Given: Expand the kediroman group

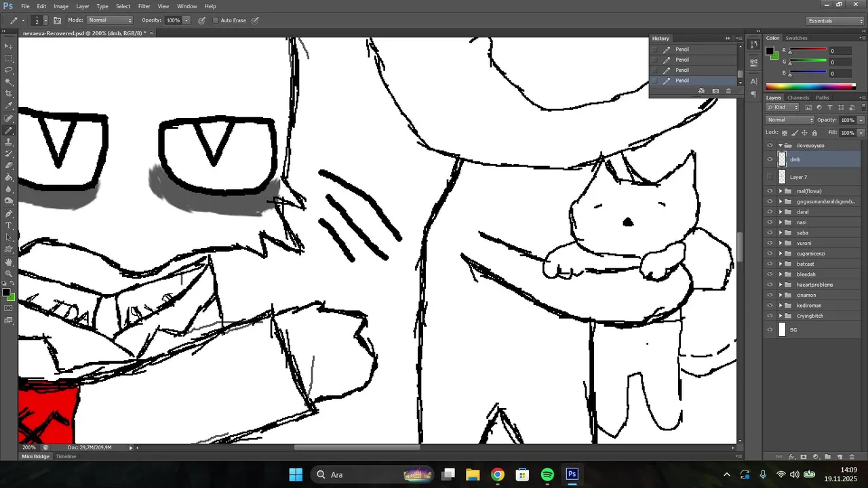Looking at the screenshot, I should tap(781, 306).
